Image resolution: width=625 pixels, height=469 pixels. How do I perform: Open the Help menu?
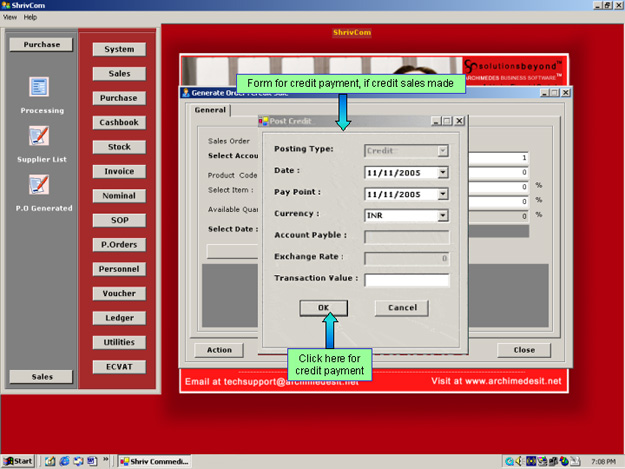coord(30,17)
